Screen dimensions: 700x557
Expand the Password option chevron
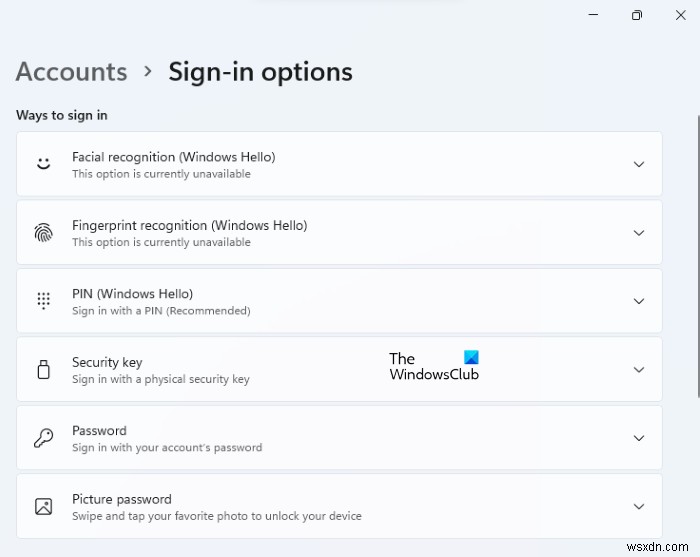click(x=639, y=438)
